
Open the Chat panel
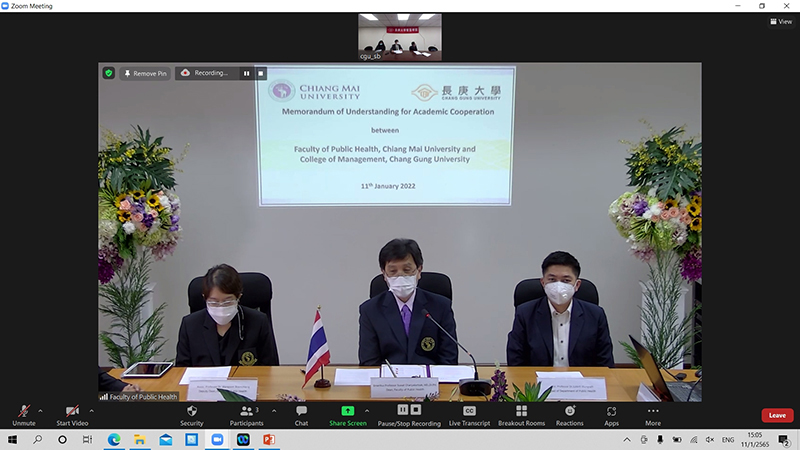pos(301,415)
